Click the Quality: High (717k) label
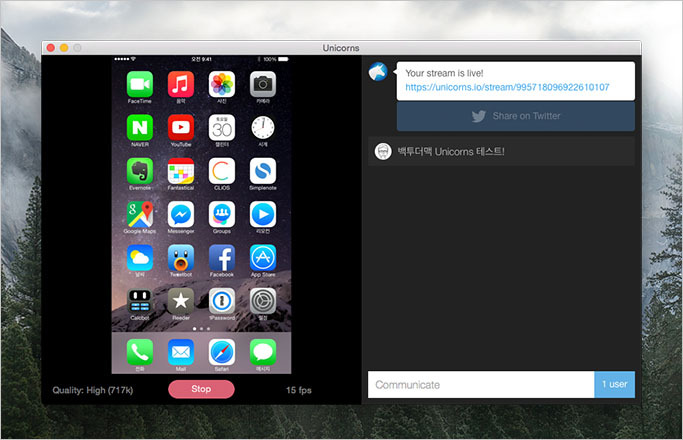This screenshot has height=440, width=683. pos(93,390)
